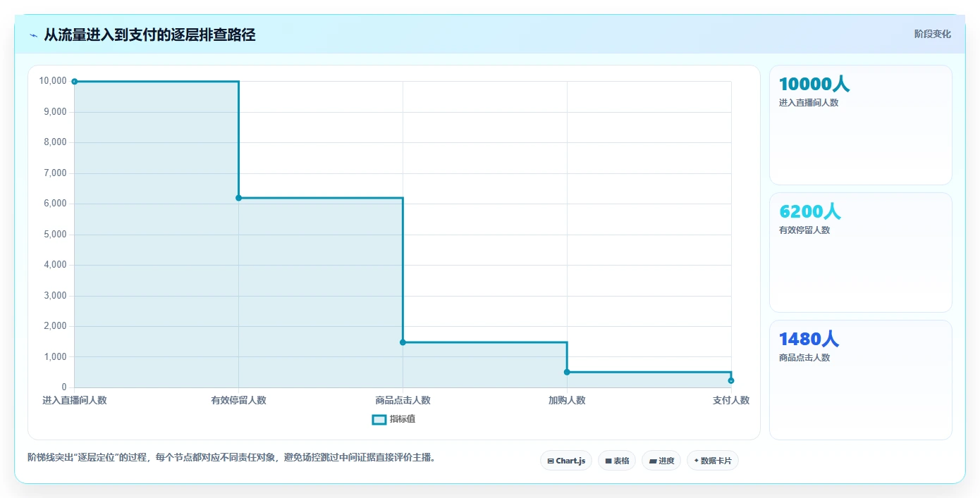Select the 数据卡片 tag chip
This screenshot has width=980, height=498.
coord(713,461)
